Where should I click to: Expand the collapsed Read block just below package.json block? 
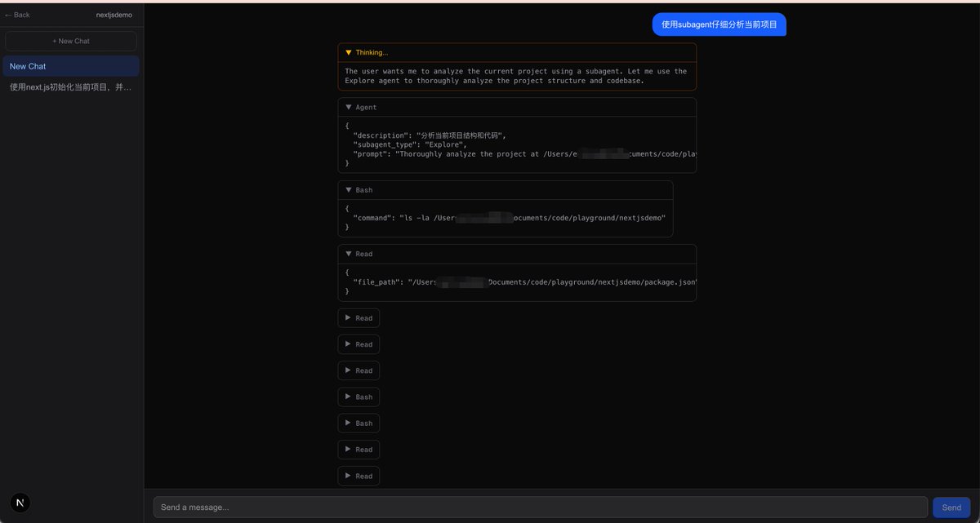[x=359, y=318]
